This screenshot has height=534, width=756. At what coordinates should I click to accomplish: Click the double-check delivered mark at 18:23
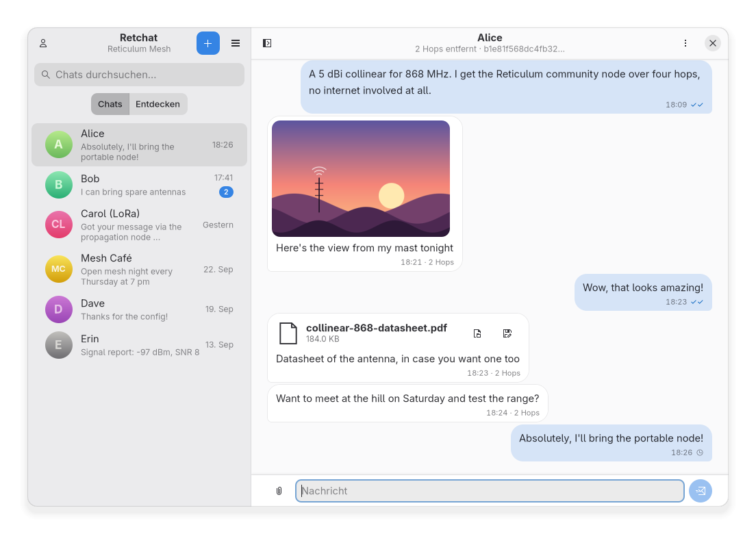(696, 302)
